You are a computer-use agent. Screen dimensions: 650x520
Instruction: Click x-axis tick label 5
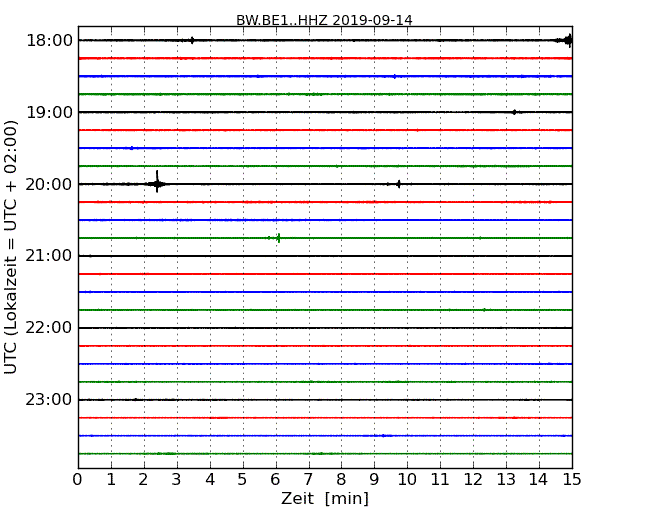(243, 480)
